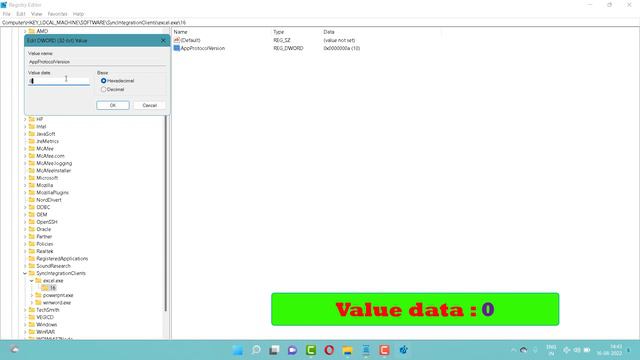Expand the winword.exe key
The image size is (640, 360).
[32, 302]
